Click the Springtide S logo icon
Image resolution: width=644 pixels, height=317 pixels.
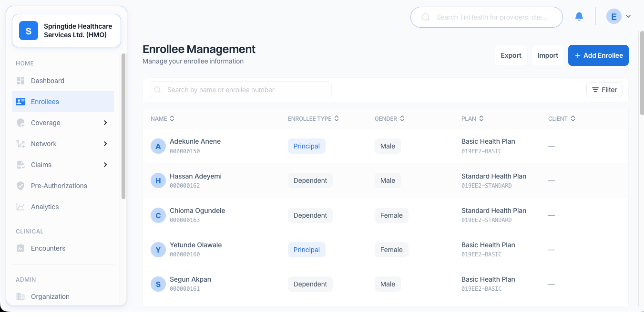[x=29, y=31]
